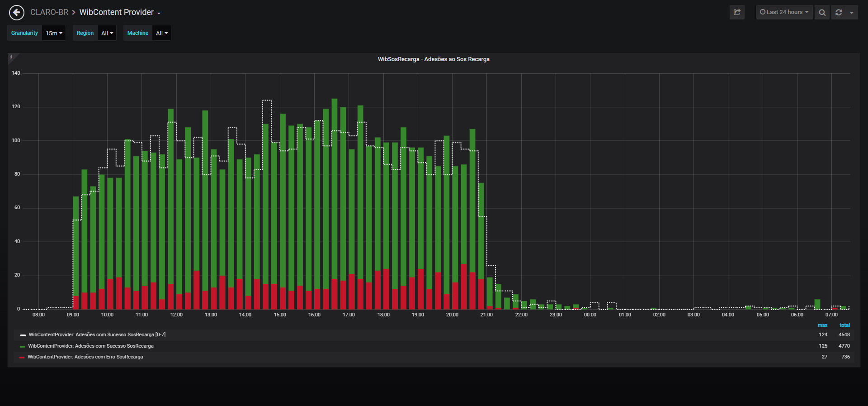Viewport: 868px width, 406px height.
Task: Click the Machine variable label
Action: coord(138,33)
